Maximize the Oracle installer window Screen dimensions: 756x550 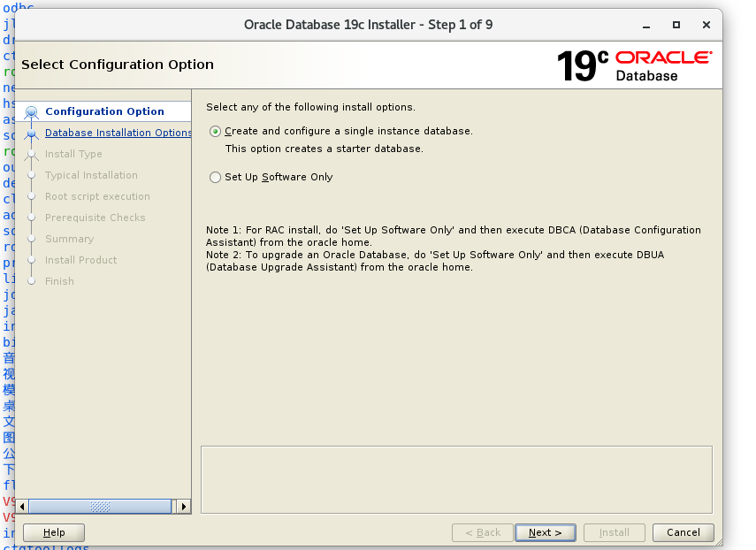tap(676, 25)
